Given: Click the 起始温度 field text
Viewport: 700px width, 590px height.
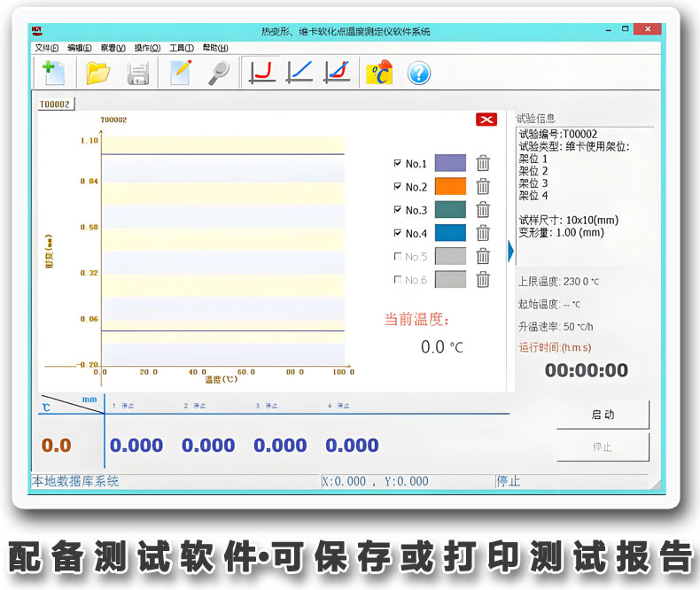Looking at the screenshot, I should point(549,305).
